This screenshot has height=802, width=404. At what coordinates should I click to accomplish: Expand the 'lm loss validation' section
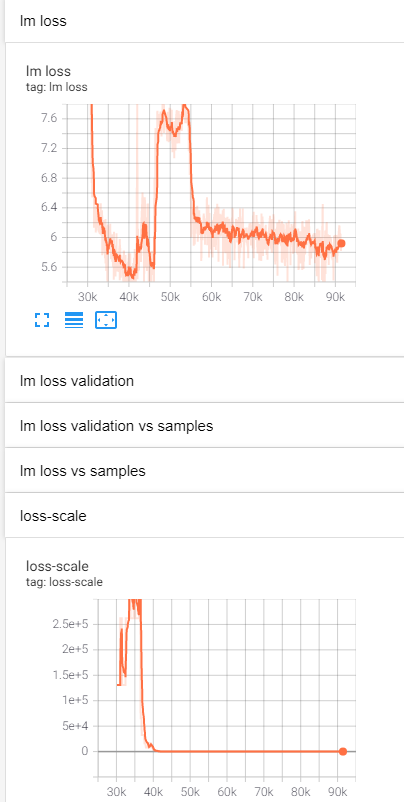pyautogui.click(x=204, y=381)
